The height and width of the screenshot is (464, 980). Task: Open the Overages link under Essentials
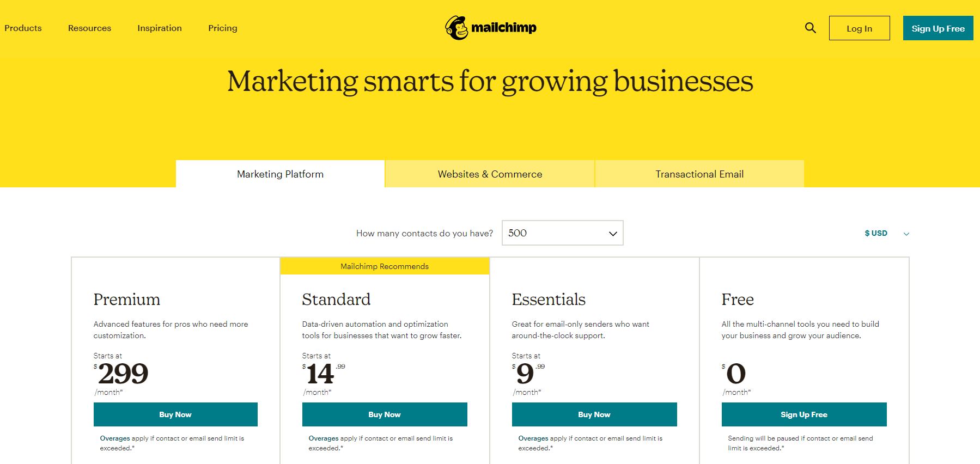point(533,438)
